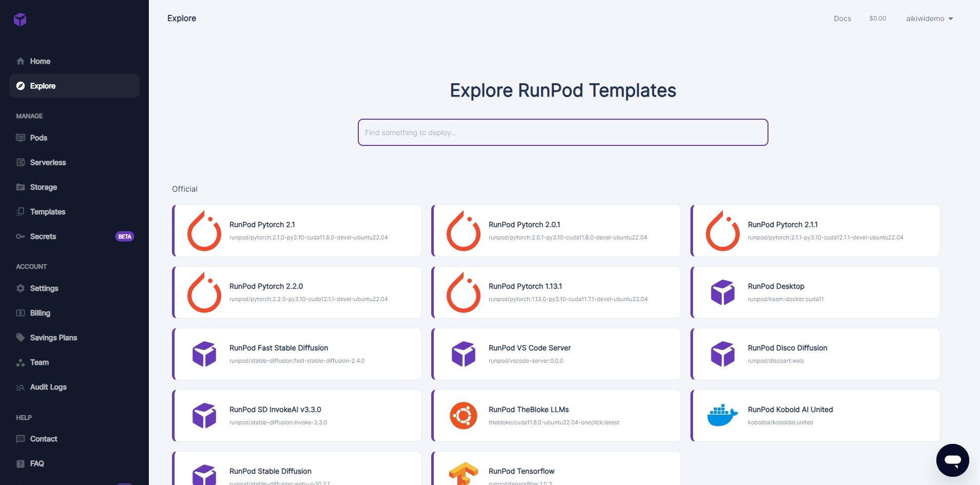
Task: Open Audit Logs in the sidebar
Action: pos(74,387)
